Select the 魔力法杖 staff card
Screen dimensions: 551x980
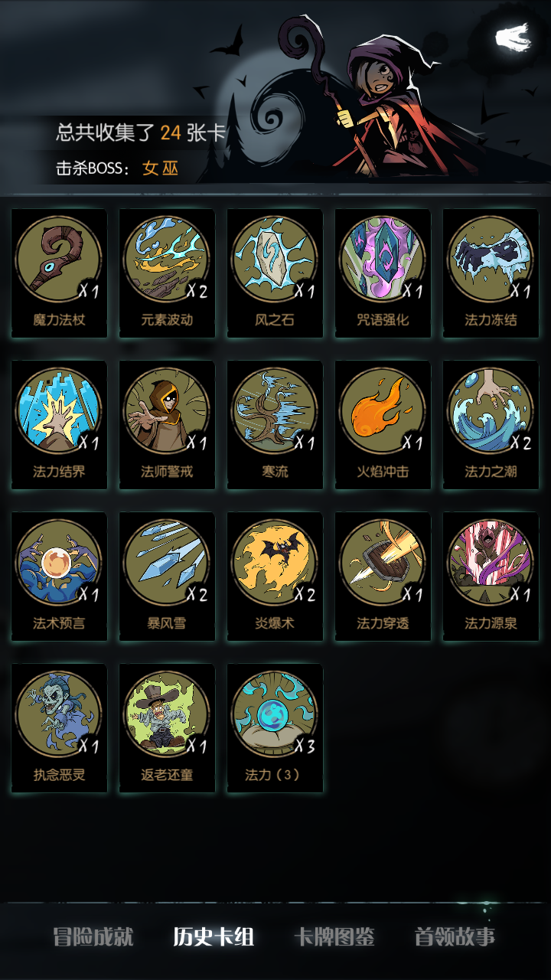[59, 273]
